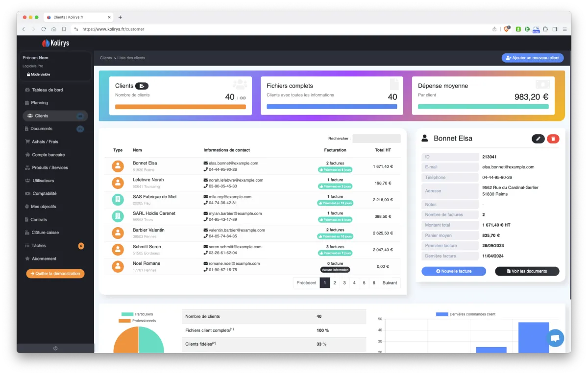The image size is (588, 375).
Task: Click the Nouvelle facture button
Action: tap(453, 271)
